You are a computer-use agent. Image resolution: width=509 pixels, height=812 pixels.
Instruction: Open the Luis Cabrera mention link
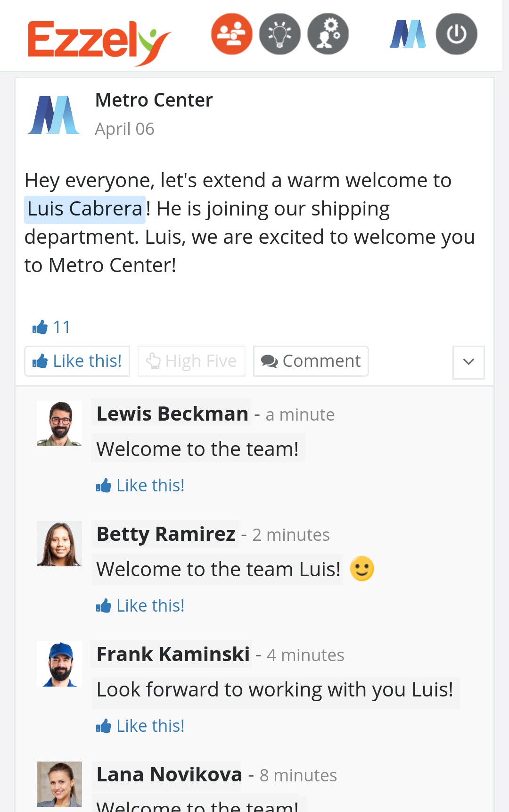point(85,209)
